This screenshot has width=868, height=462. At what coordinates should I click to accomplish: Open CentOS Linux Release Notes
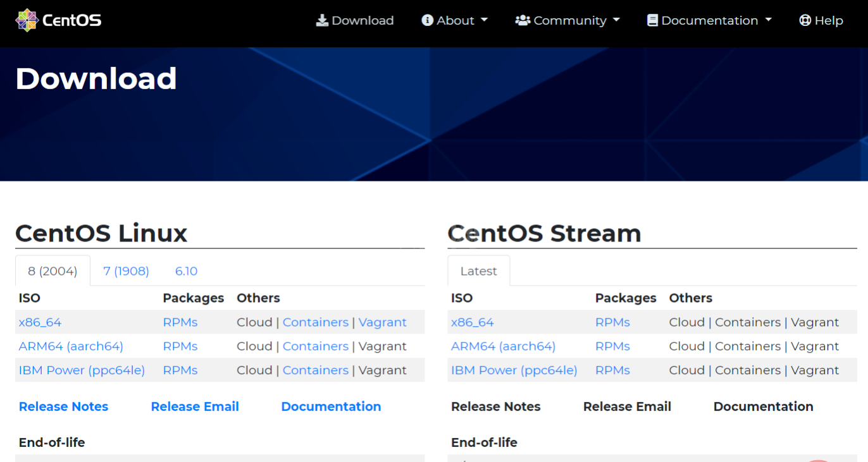coord(63,406)
